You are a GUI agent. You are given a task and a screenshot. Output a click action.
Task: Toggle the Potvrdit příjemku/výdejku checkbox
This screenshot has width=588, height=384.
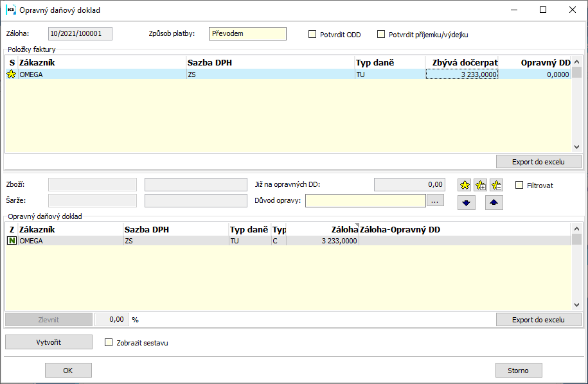pos(381,35)
